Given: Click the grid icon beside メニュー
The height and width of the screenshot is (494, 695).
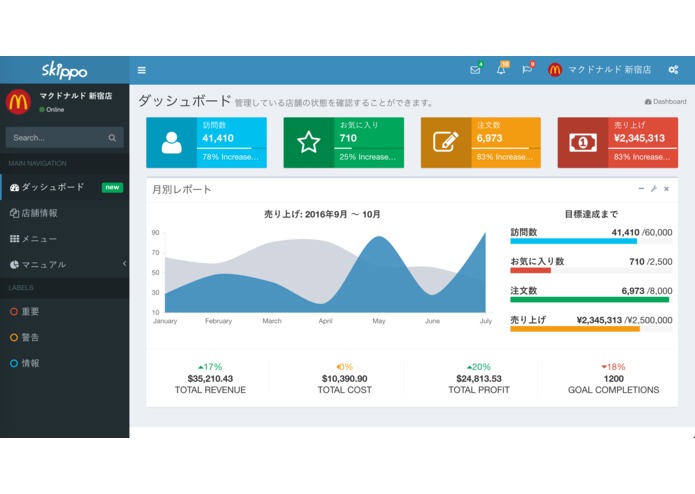Looking at the screenshot, I should (15, 239).
